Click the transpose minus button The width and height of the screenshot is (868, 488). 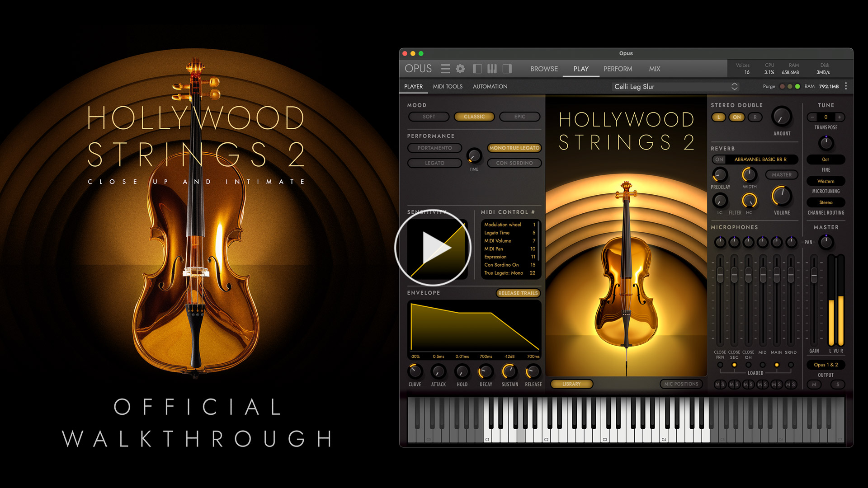pyautogui.click(x=812, y=117)
